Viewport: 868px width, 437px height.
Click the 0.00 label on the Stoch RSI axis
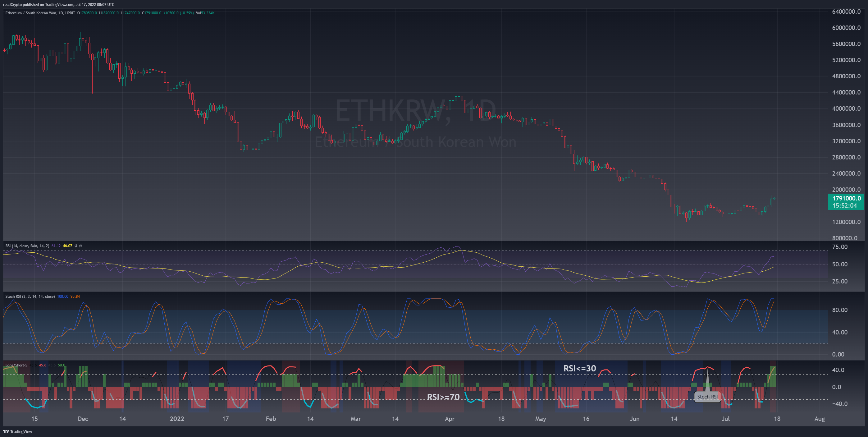(x=838, y=354)
